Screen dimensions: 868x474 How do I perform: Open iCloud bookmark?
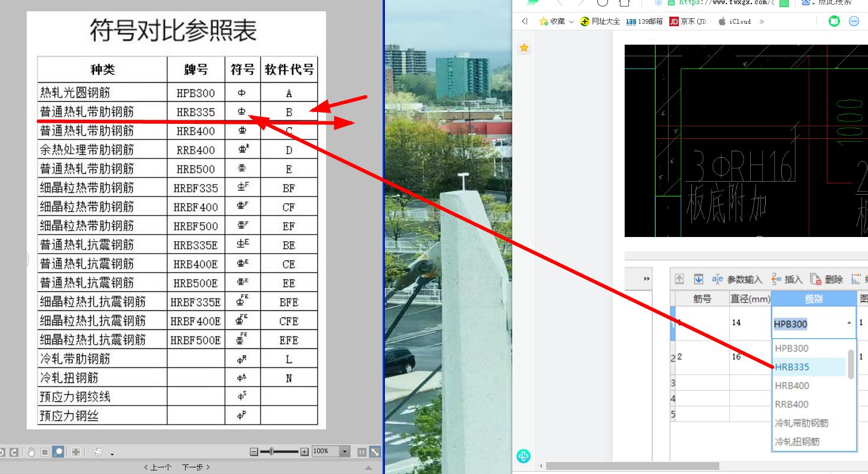[x=734, y=21]
